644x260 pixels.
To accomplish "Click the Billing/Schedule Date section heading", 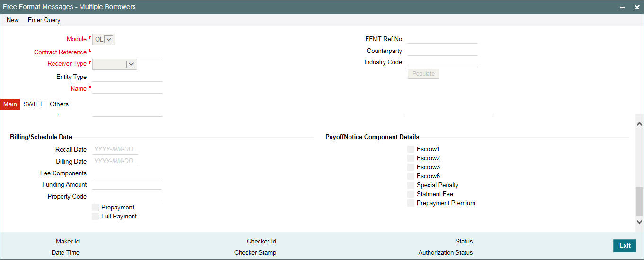I will [x=41, y=137].
